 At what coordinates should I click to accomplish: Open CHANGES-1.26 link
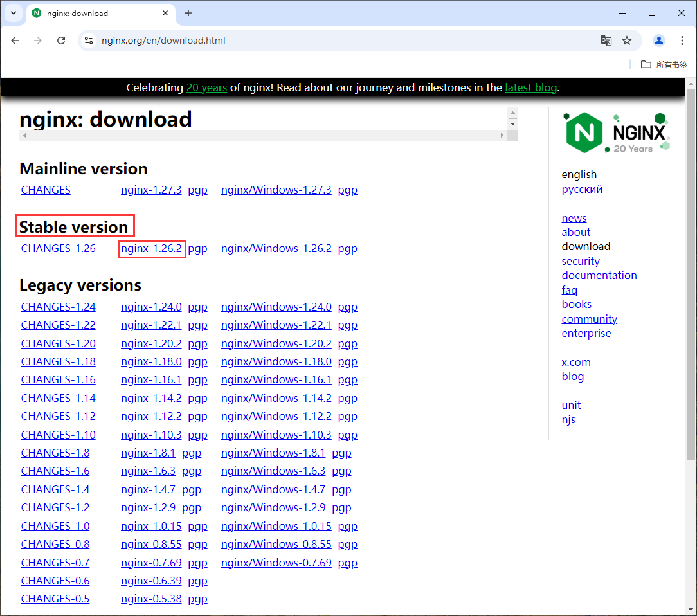click(59, 248)
